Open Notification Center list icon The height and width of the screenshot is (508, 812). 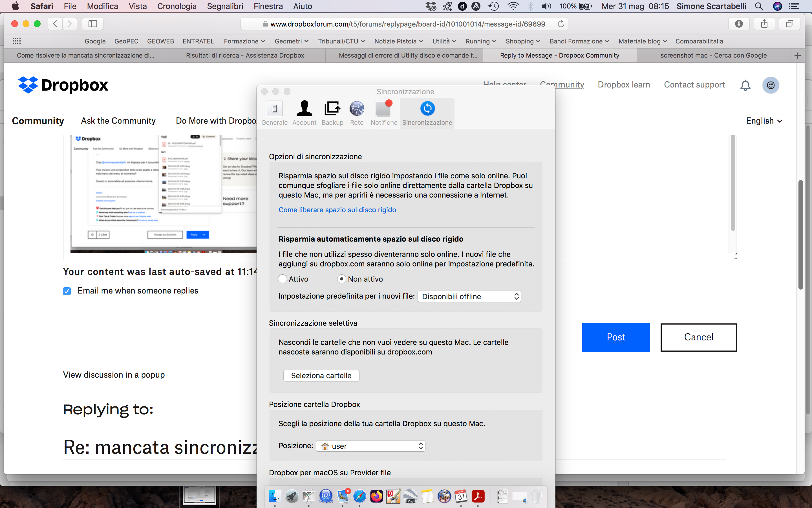point(794,6)
